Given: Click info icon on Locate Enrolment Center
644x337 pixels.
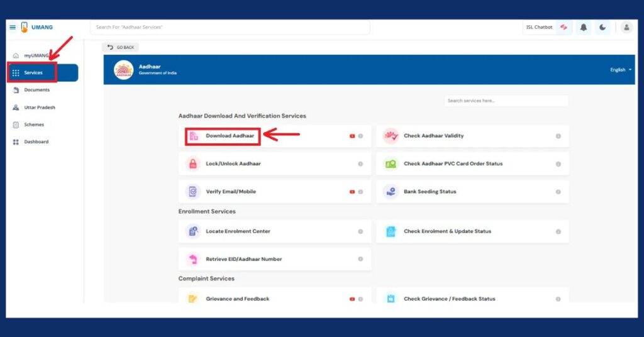Looking at the screenshot, I should tap(360, 232).
